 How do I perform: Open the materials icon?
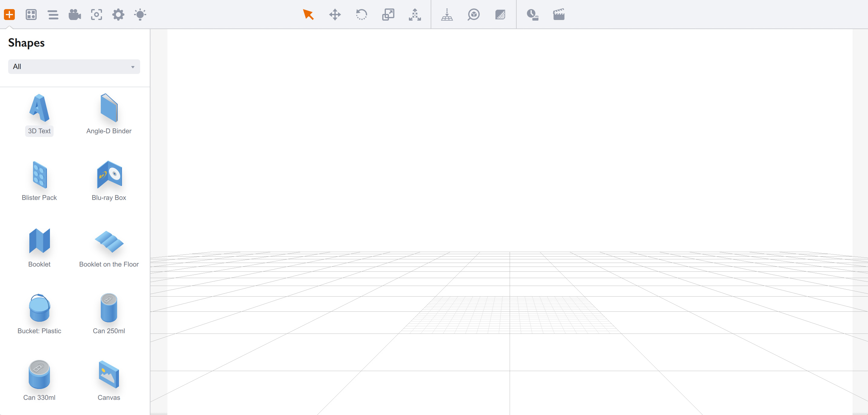point(500,15)
